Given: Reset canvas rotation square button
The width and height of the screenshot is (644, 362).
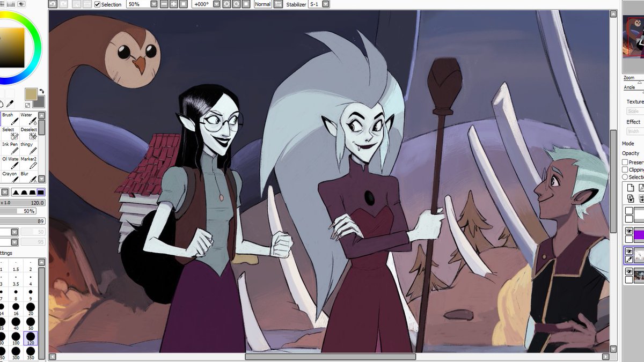Looking at the screenshot, I should [246, 4].
